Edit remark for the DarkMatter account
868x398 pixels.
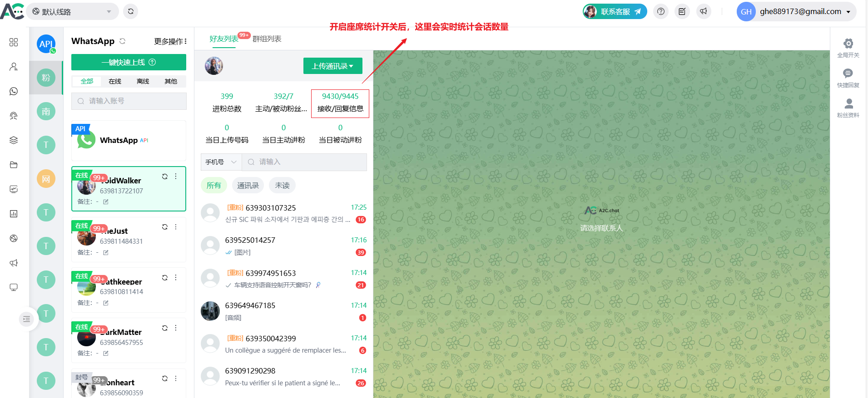(106, 353)
